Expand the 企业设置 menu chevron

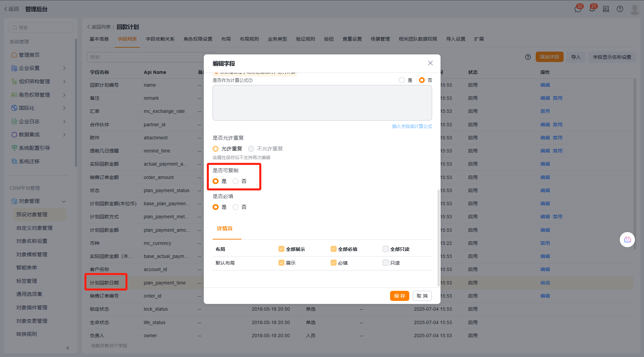pos(64,68)
